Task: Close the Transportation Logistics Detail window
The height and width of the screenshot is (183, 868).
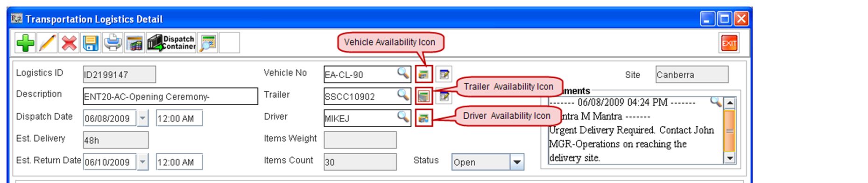Action: tap(741, 19)
